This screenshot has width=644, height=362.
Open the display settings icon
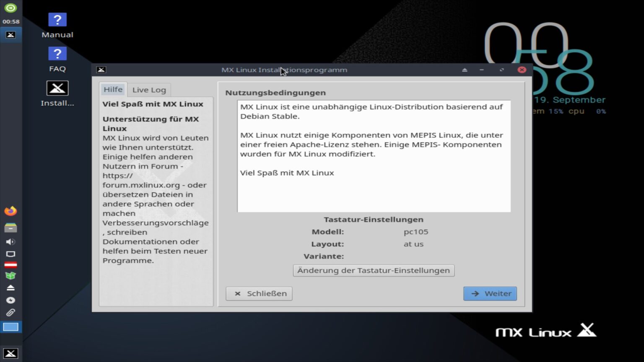10,254
